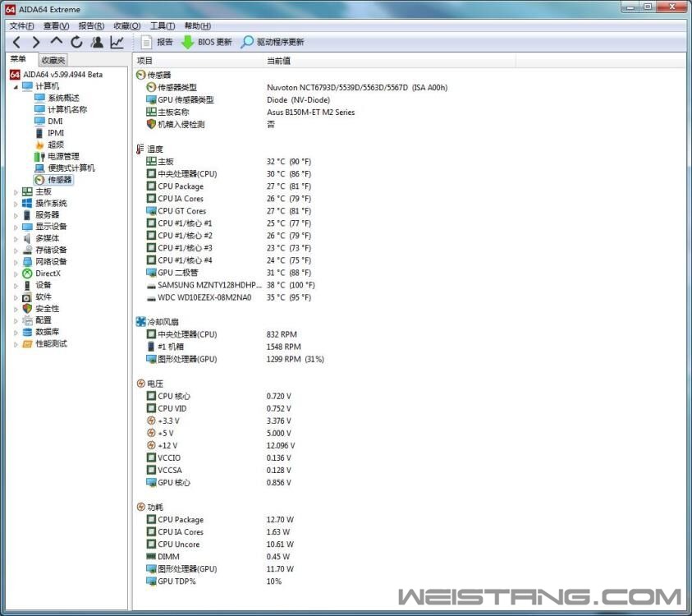
Task: Select 计算机名称 in the tree
Action: (x=67, y=109)
